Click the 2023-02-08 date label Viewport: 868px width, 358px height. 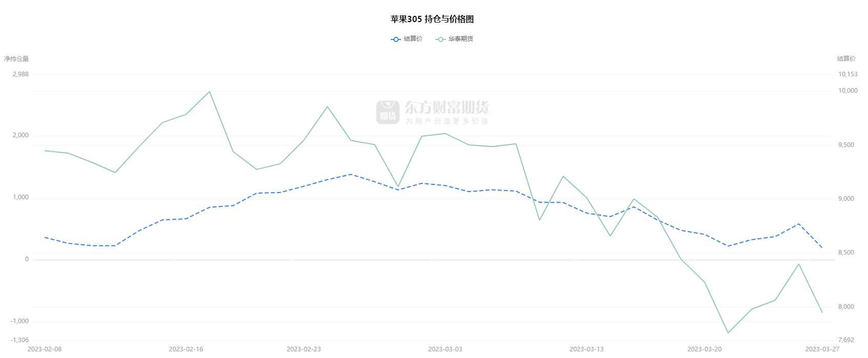click(45, 349)
